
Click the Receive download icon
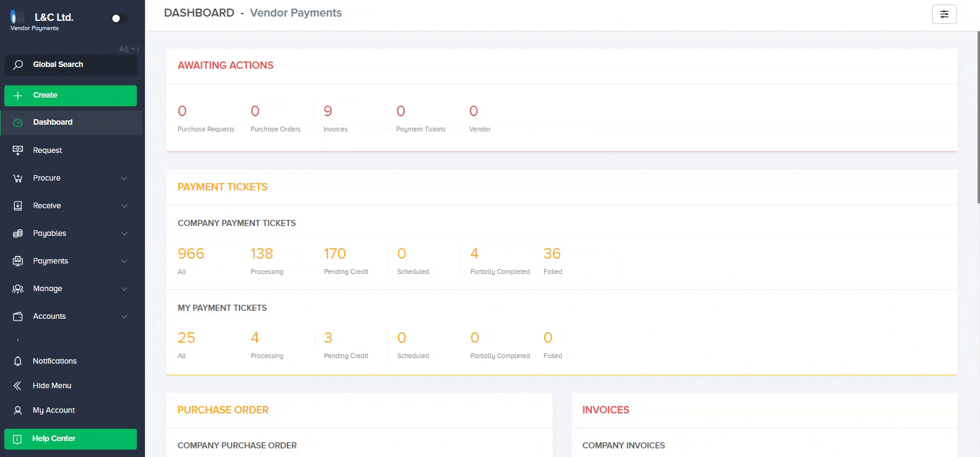18,206
